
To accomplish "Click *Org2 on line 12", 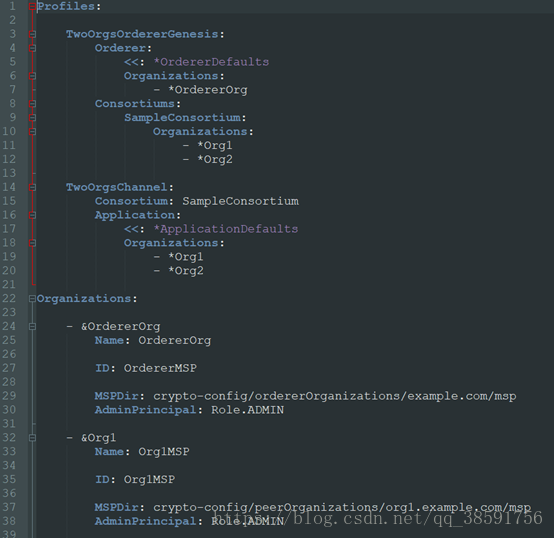I will tap(214, 159).
